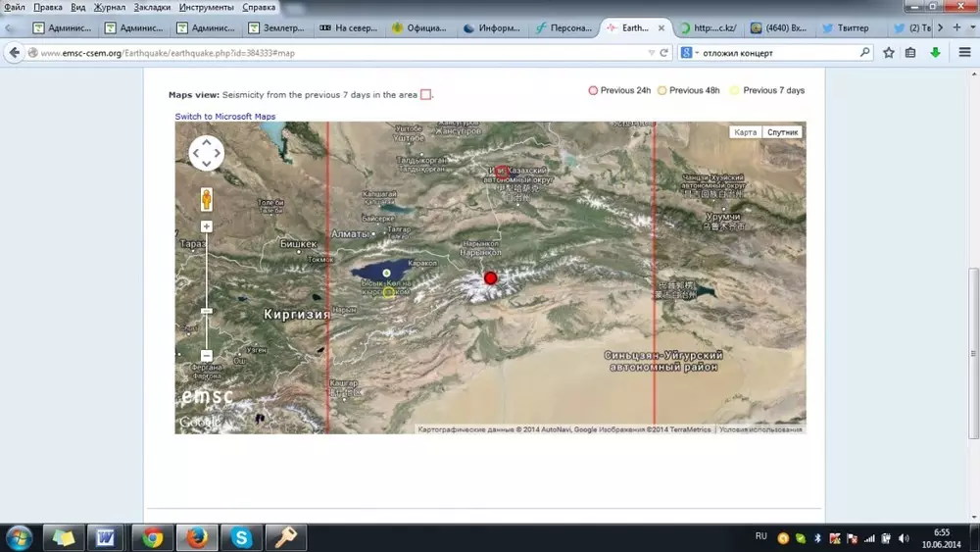Click the search field containing отложил концерт
The image size is (980, 552).
point(774,52)
